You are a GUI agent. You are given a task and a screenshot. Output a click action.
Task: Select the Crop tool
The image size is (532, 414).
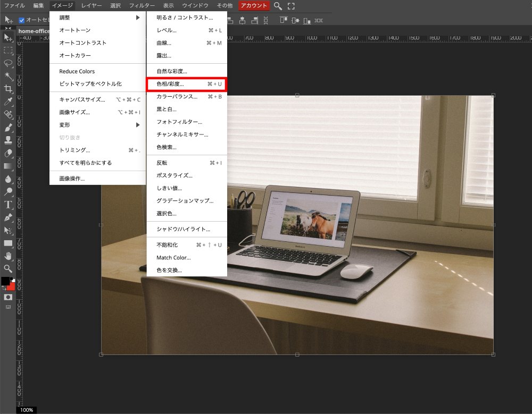(x=8, y=89)
